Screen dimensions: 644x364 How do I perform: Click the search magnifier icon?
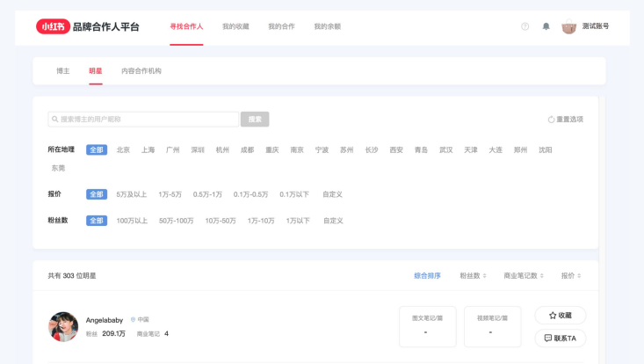coord(54,120)
